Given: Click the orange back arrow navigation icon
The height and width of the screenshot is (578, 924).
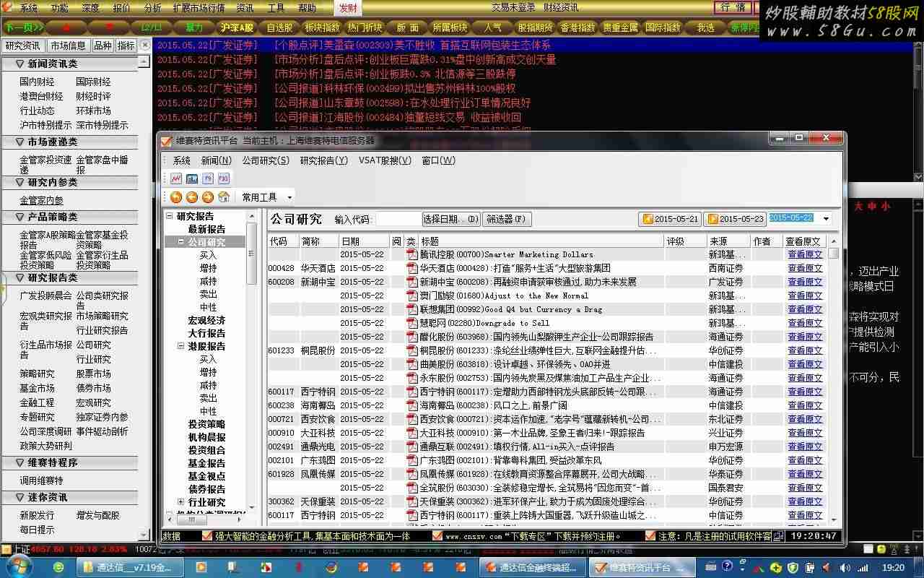Looking at the screenshot, I should coord(176,197).
